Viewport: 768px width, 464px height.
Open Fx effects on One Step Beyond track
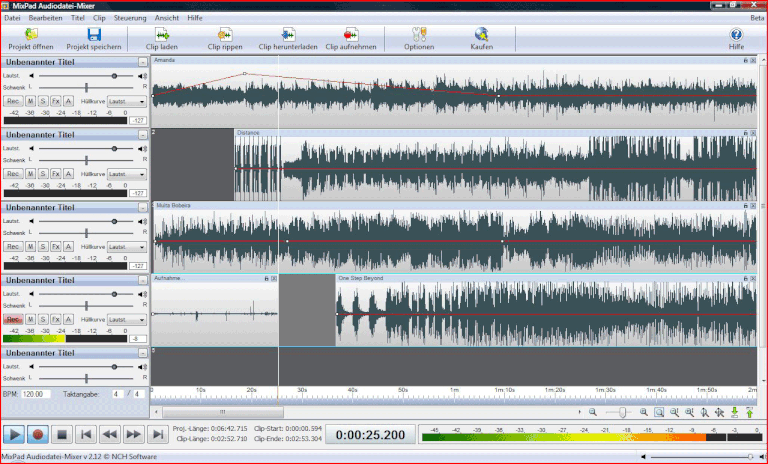click(x=55, y=319)
